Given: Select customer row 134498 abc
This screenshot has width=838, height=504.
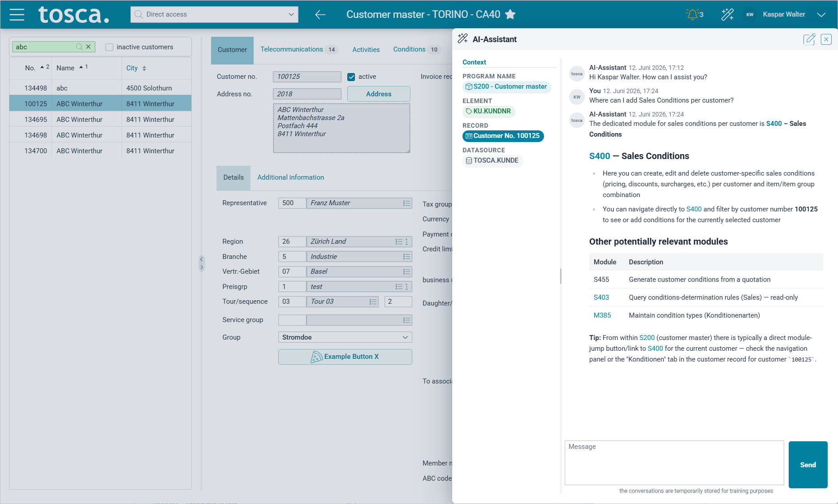Looking at the screenshot, I should coord(100,88).
